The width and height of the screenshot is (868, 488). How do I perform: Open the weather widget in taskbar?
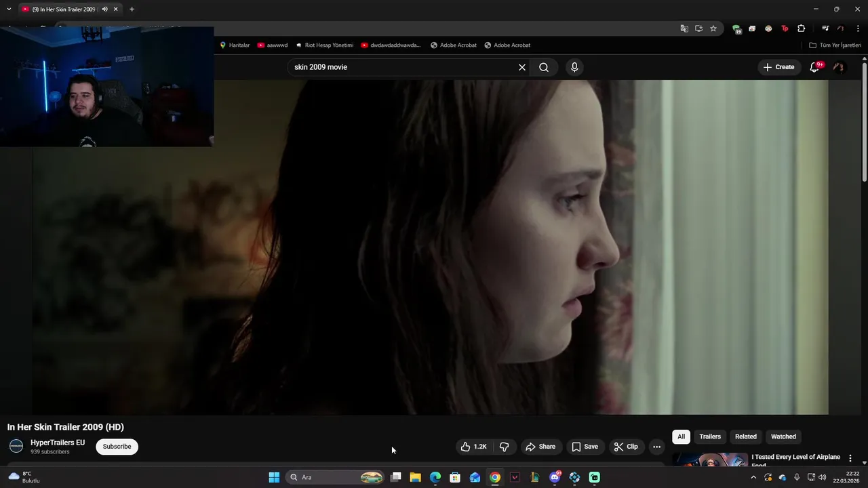tap(24, 477)
